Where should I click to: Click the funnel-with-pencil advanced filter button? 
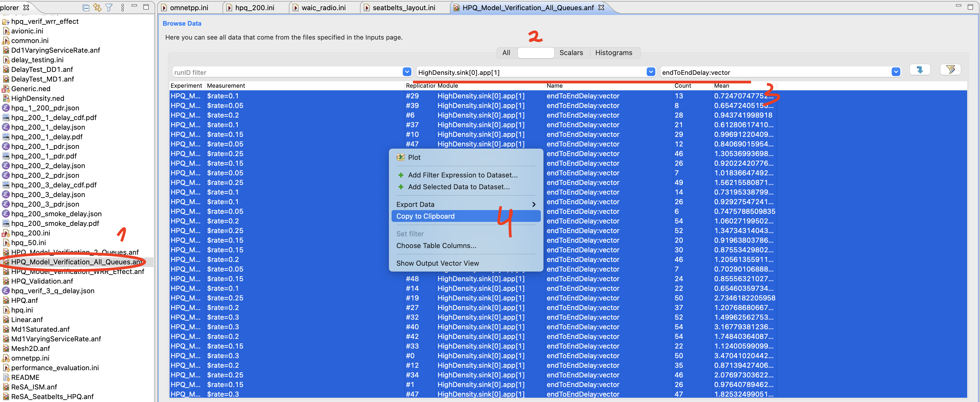(x=950, y=70)
